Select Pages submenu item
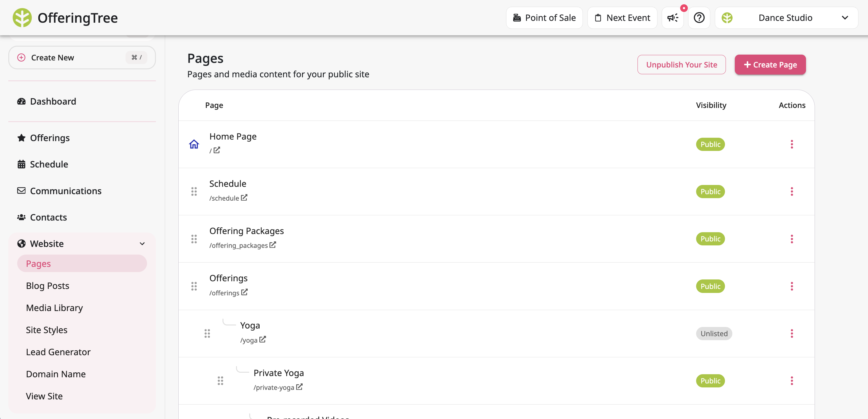Image resolution: width=868 pixels, height=419 pixels. click(82, 263)
